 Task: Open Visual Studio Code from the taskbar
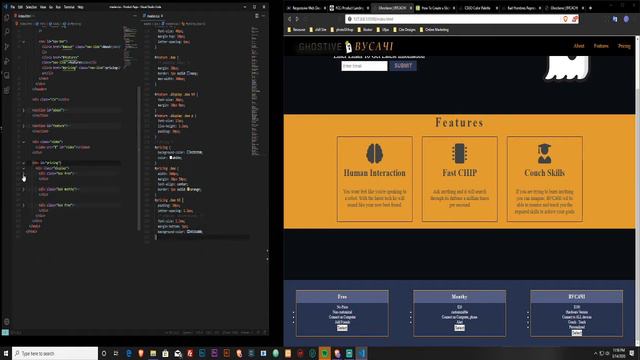point(362,353)
